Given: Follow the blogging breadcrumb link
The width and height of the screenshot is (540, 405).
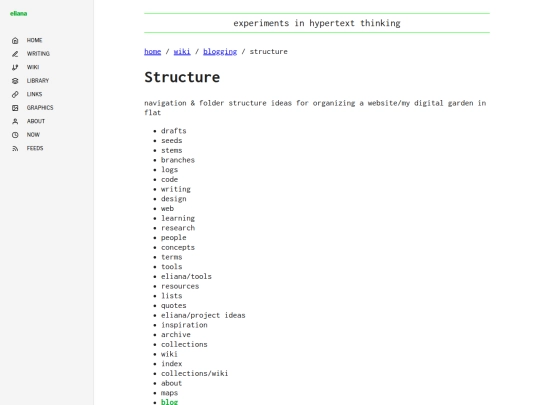Looking at the screenshot, I should pyautogui.click(x=220, y=52).
